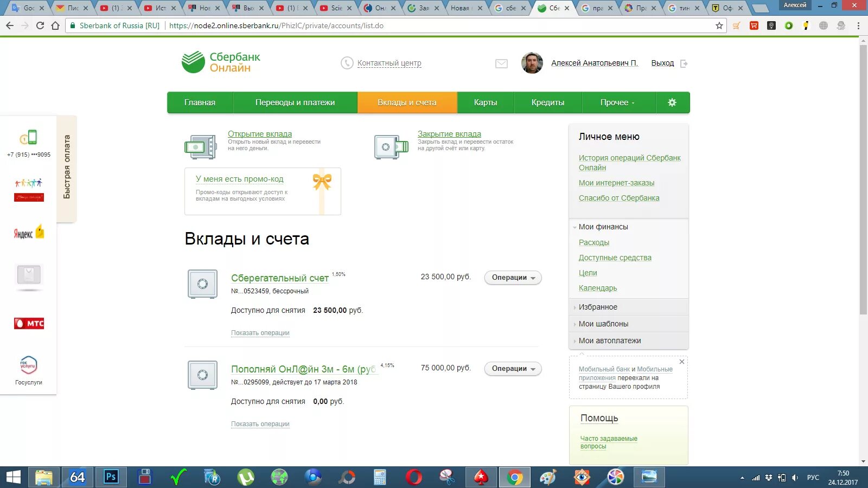Close the Мобильный банк notice with X
Image resolution: width=868 pixels, height=488 pixels.
tap(682, 362)
